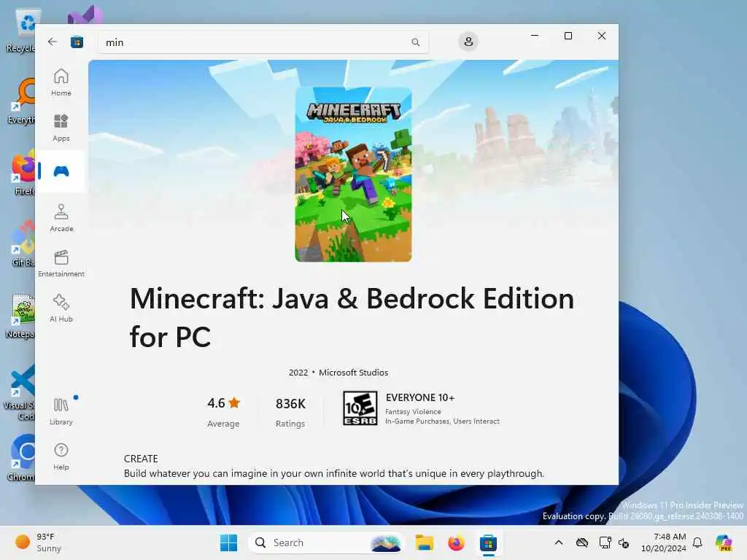Screen dimensions: 747x560
Task: Click the game title heading text
Action: pos(352,318)
